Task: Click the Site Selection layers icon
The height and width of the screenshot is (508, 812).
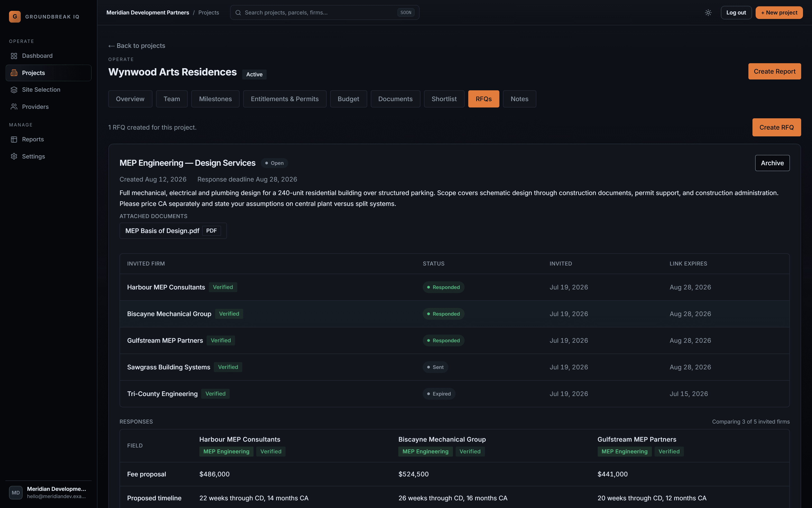Action: click(14, 90)
